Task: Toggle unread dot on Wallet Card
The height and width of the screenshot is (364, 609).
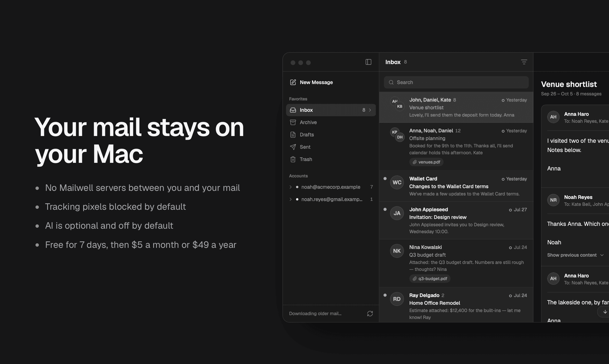Action: click(385, 179)
